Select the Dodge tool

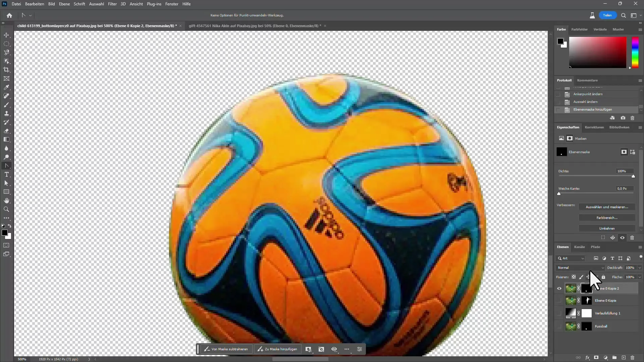(6, 157)
